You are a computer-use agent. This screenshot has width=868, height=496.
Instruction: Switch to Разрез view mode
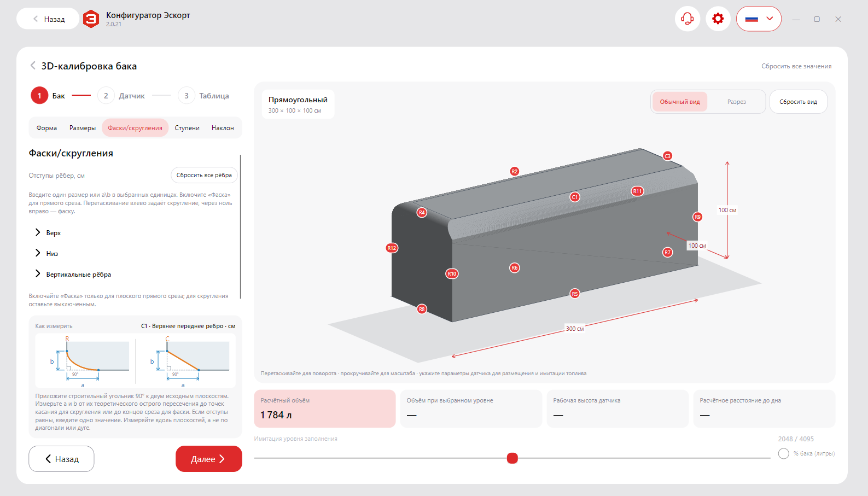(x=736, y=102)
